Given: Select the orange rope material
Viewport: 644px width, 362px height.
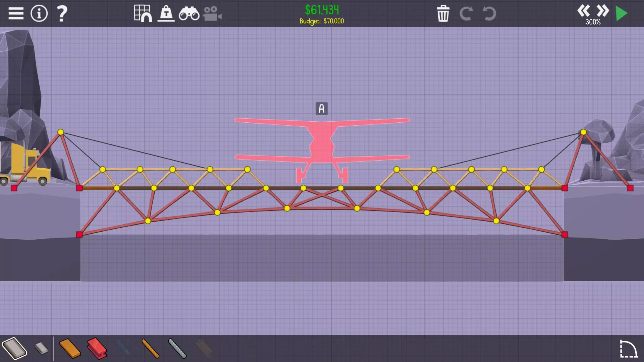Looking at the screenshot, I should pyautogui.click(x=150, y=348).
